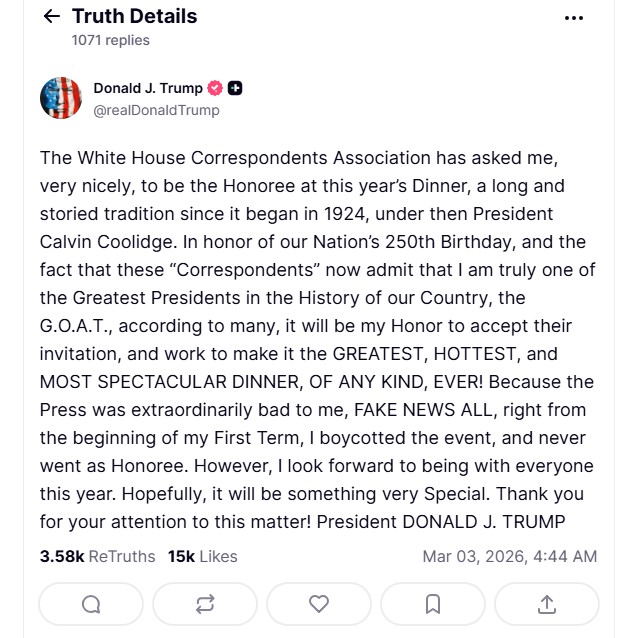Go back using the left arrow

pos(52,17)
